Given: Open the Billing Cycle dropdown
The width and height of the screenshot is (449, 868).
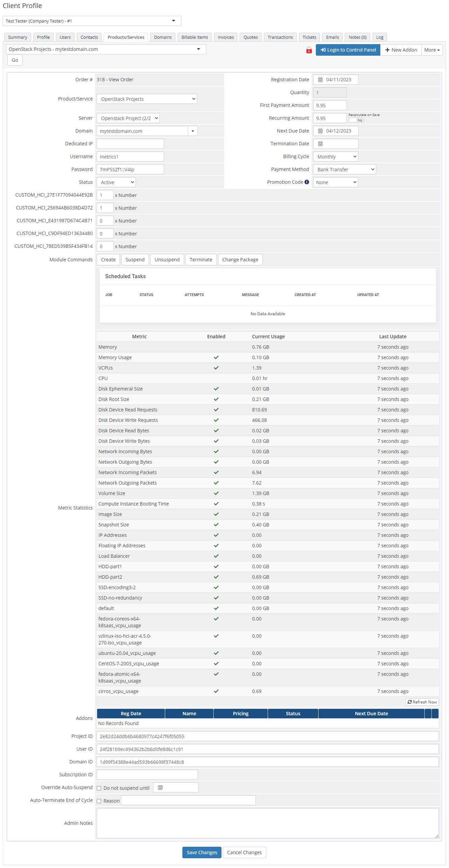Looking at the screenshot, I should tap(336, 157).
